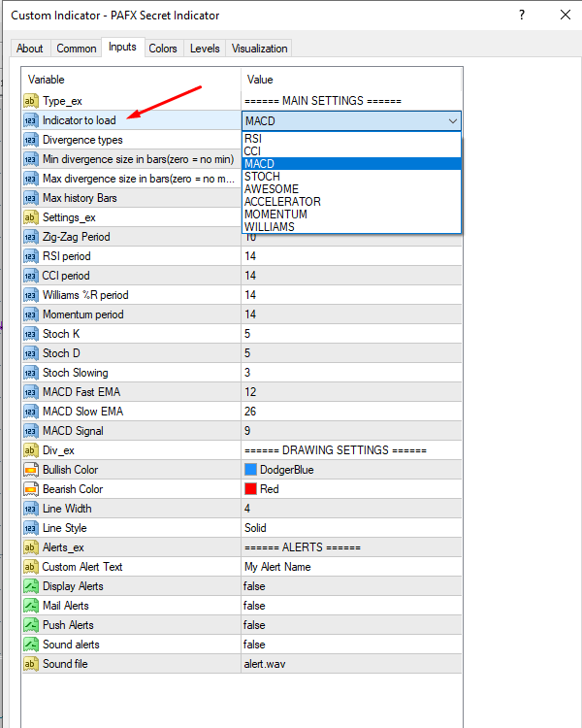
Task: Close the Custom Indicator dialog
Action: click(x=565, y=15)
